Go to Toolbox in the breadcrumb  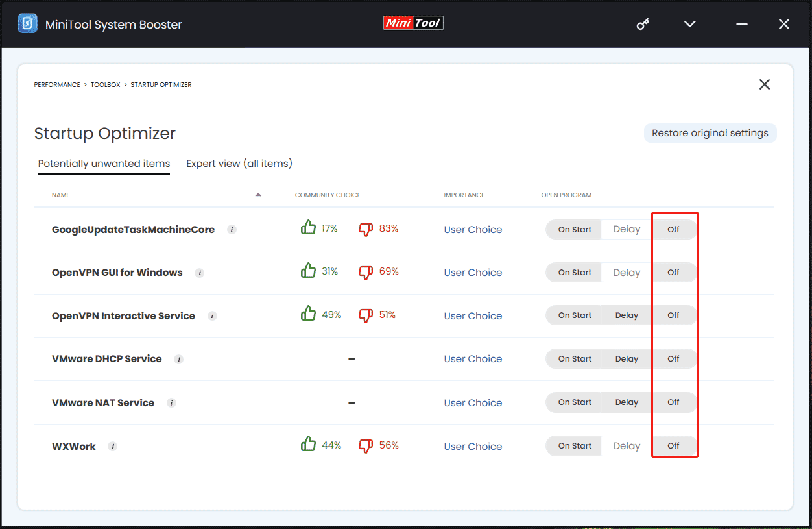(106, 85)
